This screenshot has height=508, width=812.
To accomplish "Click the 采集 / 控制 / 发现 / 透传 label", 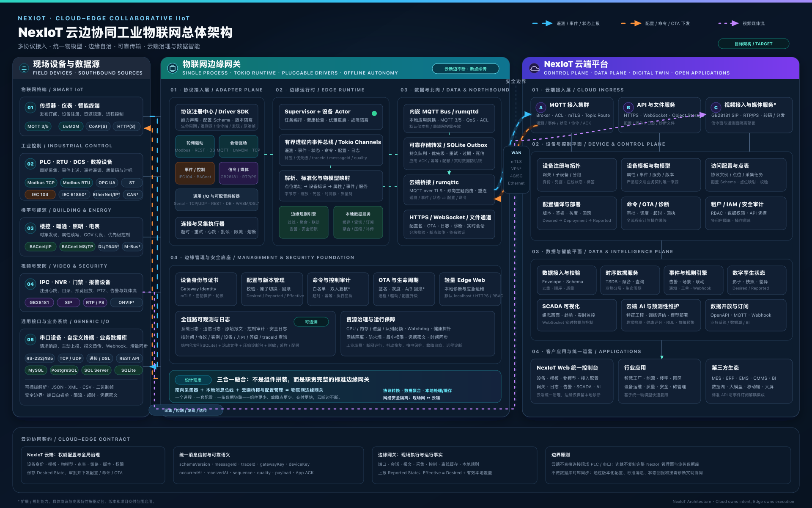I will [x=186, y=410].
